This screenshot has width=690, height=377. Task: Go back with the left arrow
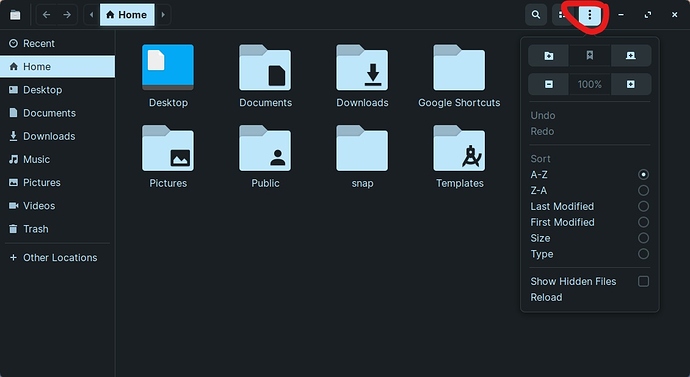point(46,15)
